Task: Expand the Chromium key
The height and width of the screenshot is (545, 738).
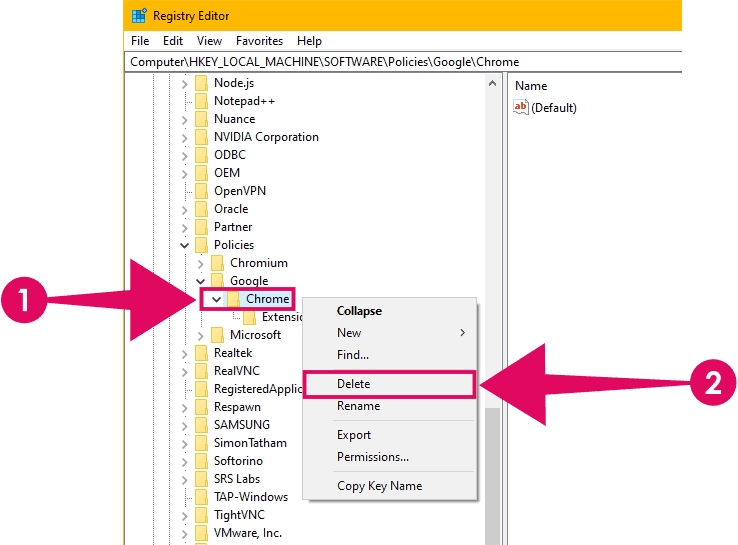Action: (x=201, y=264)
